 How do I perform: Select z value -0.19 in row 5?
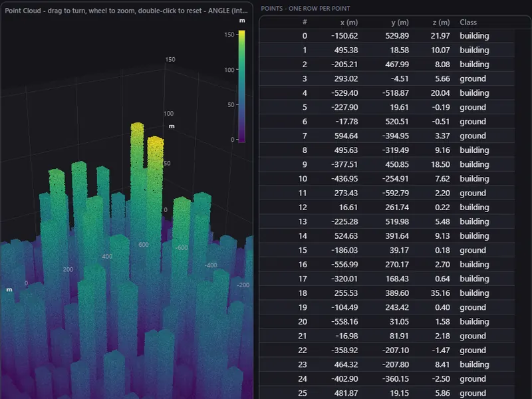tap(441, 107)
